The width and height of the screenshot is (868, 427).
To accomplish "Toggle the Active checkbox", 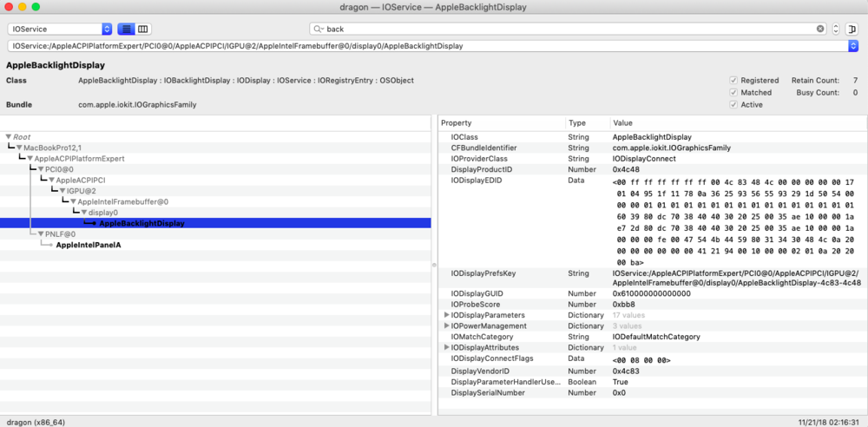I will click(x=733, y=104).
